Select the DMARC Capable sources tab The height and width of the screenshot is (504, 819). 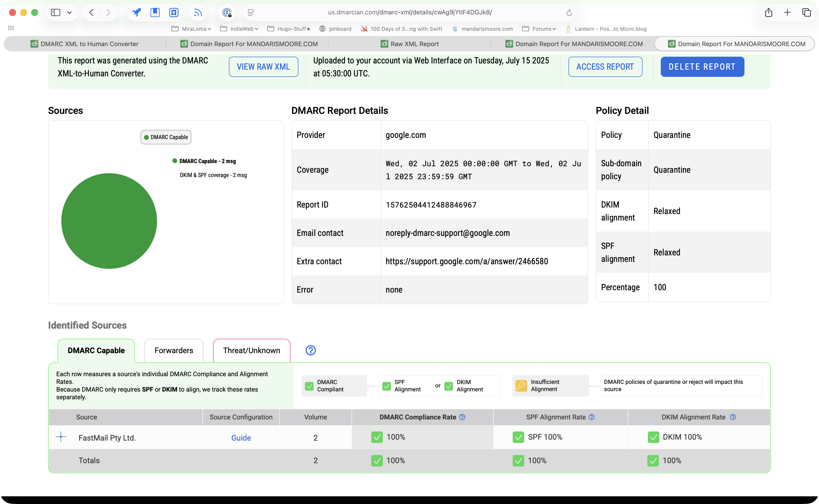pyautogui.click(x=96, y=350)
